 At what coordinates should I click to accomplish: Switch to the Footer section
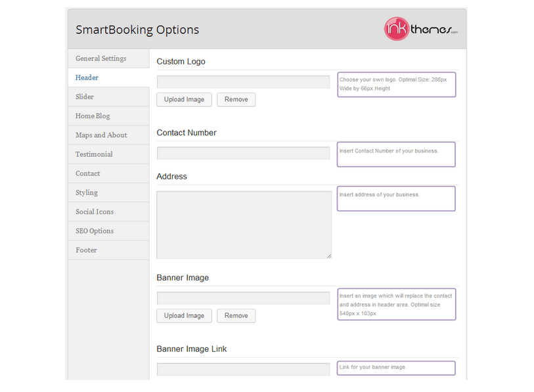click(85, 250)
